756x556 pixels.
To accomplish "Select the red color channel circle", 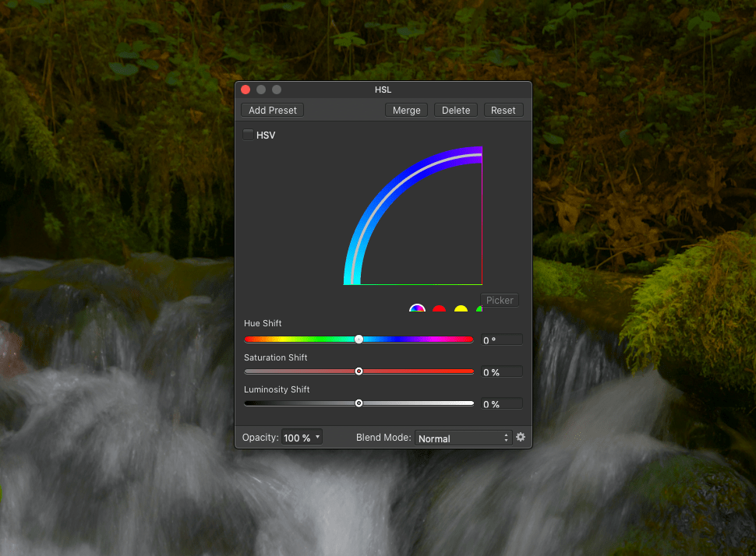I will pos(439,308).
